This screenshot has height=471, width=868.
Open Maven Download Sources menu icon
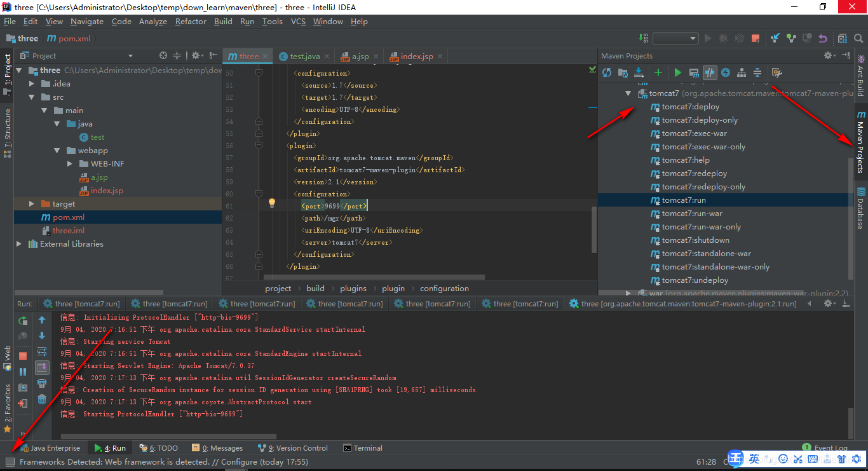(x=639, y=72)
